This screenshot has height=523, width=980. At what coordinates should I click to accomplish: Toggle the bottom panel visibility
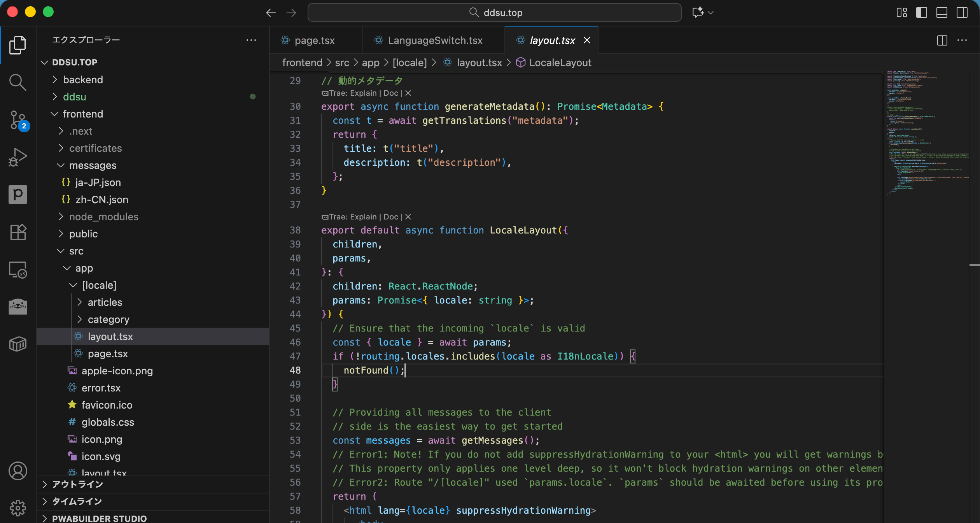tap(941, 12)
